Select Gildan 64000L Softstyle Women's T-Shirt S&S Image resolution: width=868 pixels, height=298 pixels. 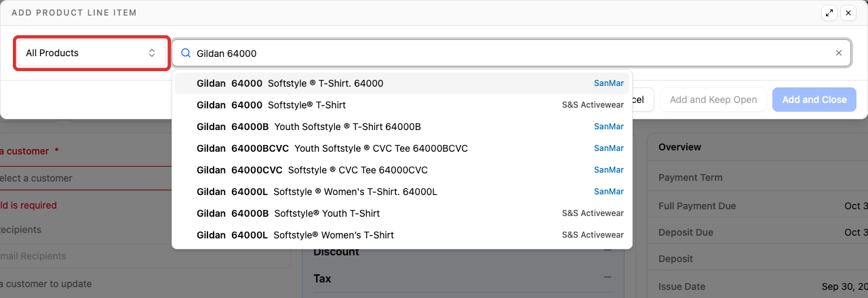(402, 235)
